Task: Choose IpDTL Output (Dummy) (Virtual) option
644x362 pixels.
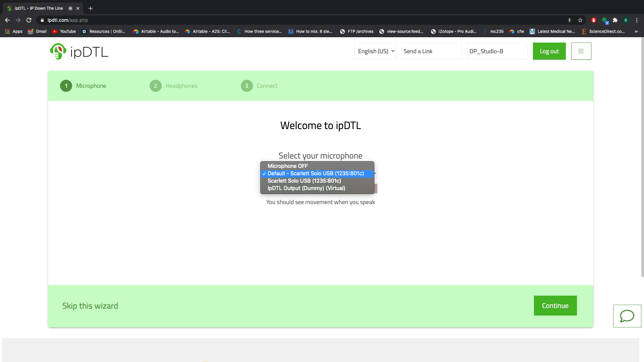Action: pyautogui.click(x=317, y=188)
